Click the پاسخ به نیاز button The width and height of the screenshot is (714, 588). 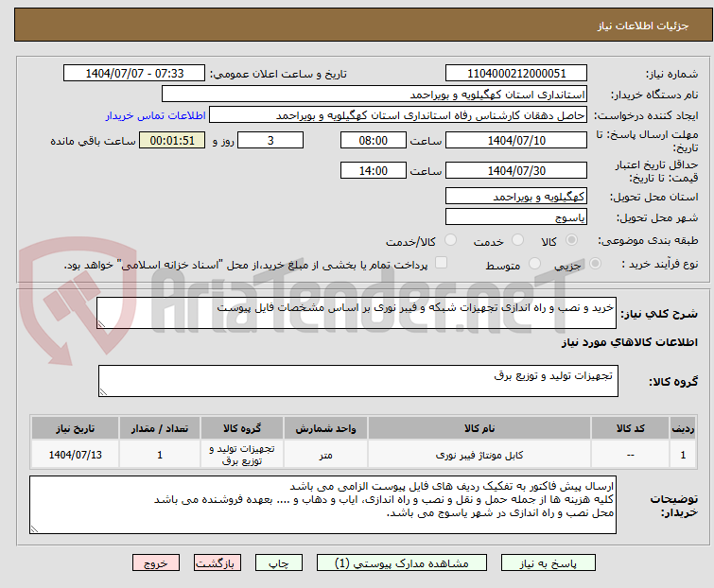549,563
